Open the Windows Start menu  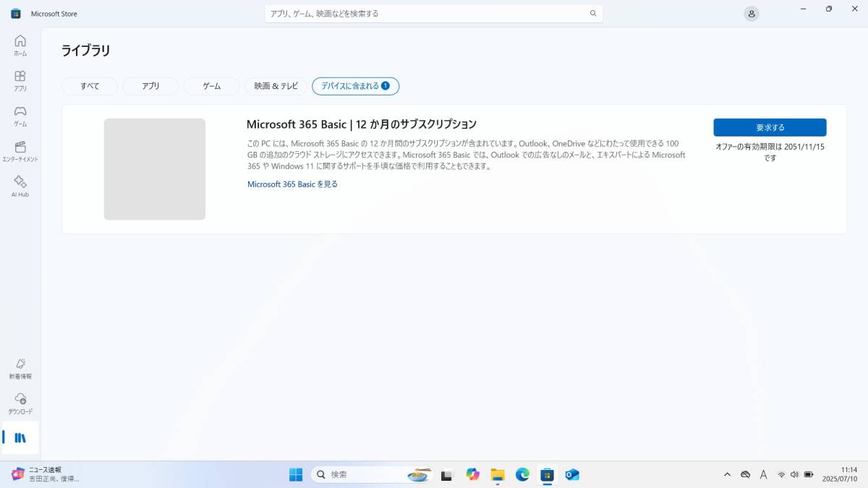click(296, 474)
